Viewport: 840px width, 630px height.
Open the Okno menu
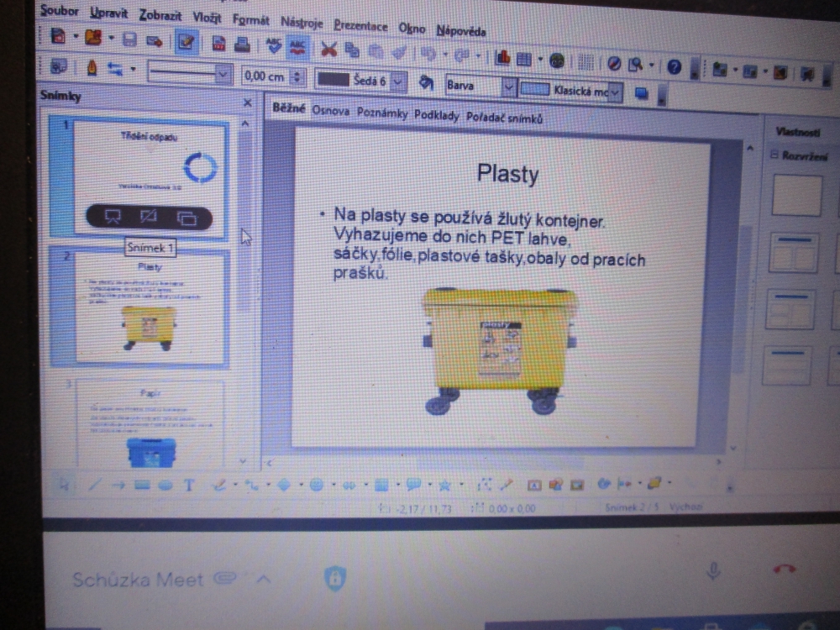(x=412, y=28)
